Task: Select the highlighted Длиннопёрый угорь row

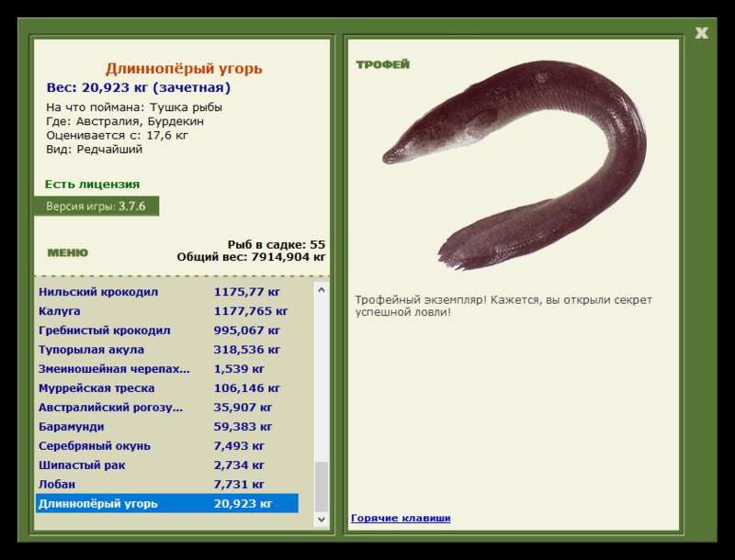Action: [x=167, y=503]
